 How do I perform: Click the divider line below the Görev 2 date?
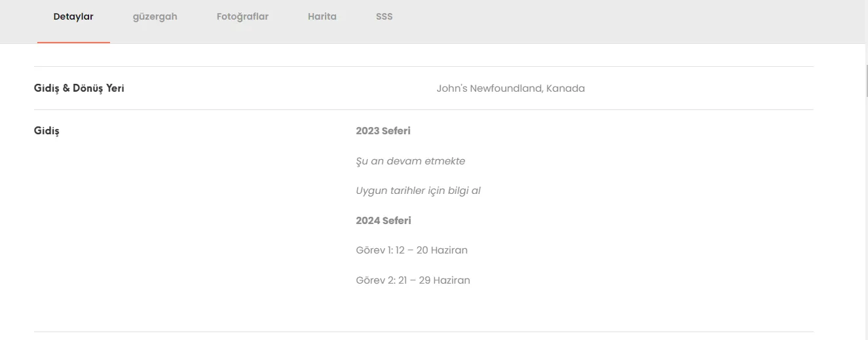click(x=423, y=331)
